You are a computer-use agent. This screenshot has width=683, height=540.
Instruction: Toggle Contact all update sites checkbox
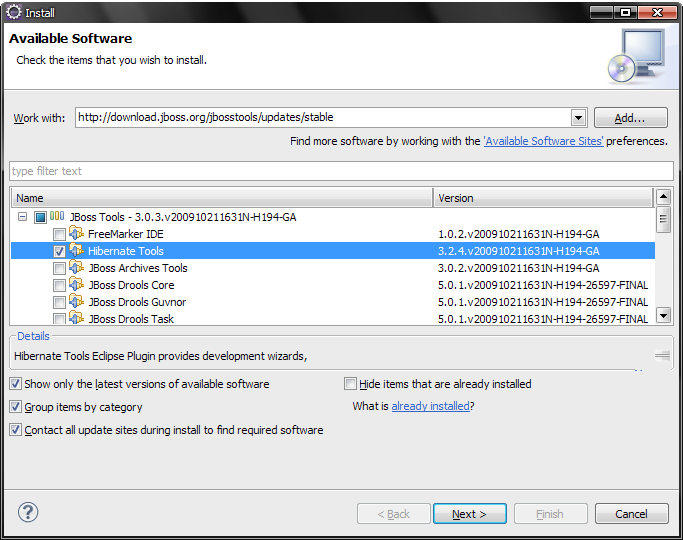15,430
